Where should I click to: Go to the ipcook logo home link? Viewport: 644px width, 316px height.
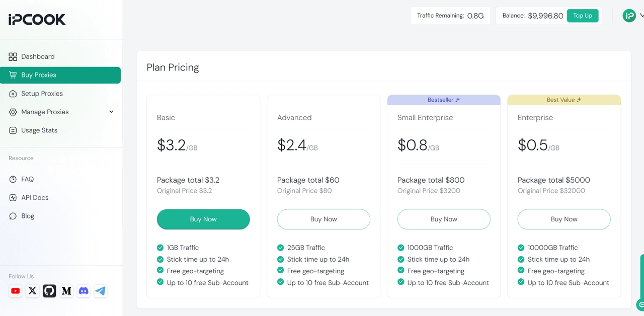[36, 19]
